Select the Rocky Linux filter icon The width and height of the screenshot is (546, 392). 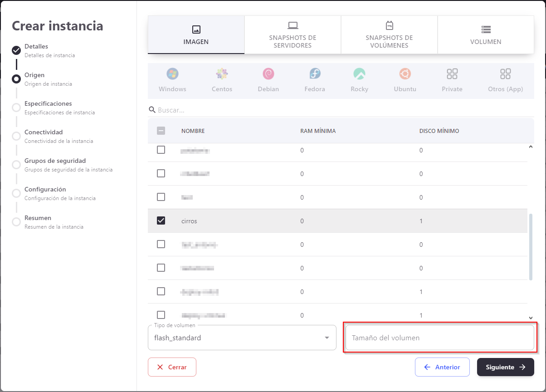coord(359,74)
